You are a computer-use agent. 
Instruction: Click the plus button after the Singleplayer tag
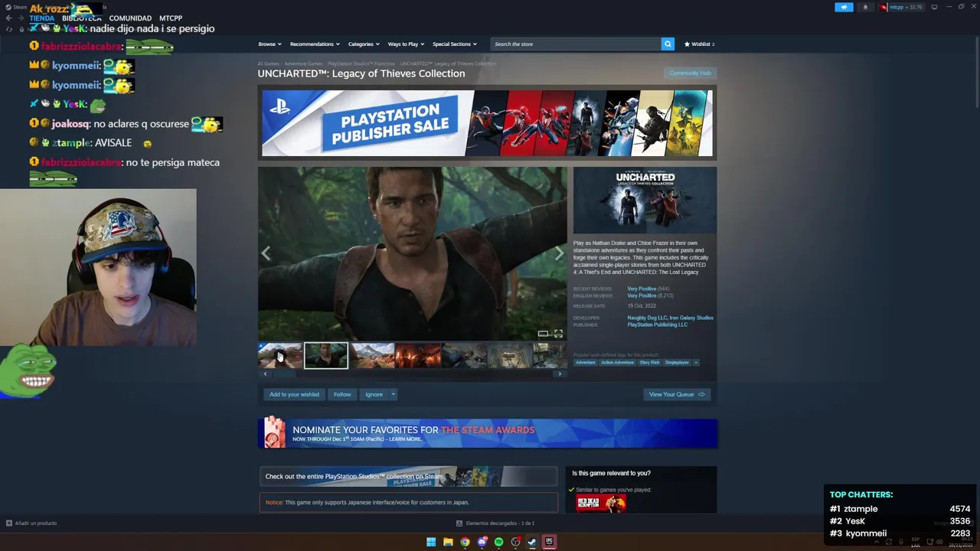coord(696,363)
